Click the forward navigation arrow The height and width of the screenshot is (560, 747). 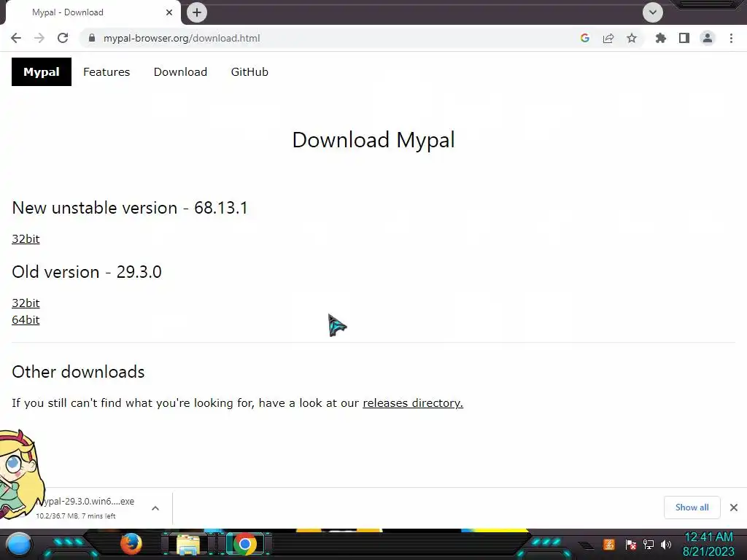point(39,38)
